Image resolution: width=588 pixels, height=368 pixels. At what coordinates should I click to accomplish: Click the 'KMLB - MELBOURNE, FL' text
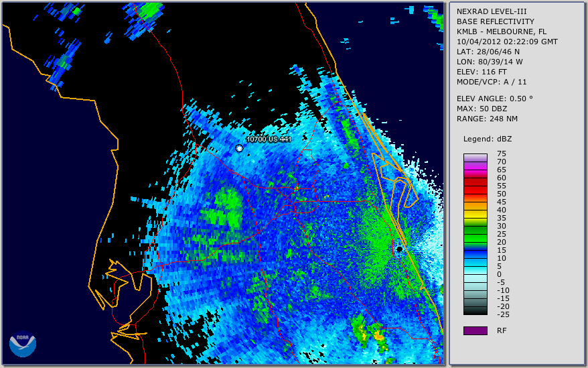pyautogui.click(x=502, y=32)
